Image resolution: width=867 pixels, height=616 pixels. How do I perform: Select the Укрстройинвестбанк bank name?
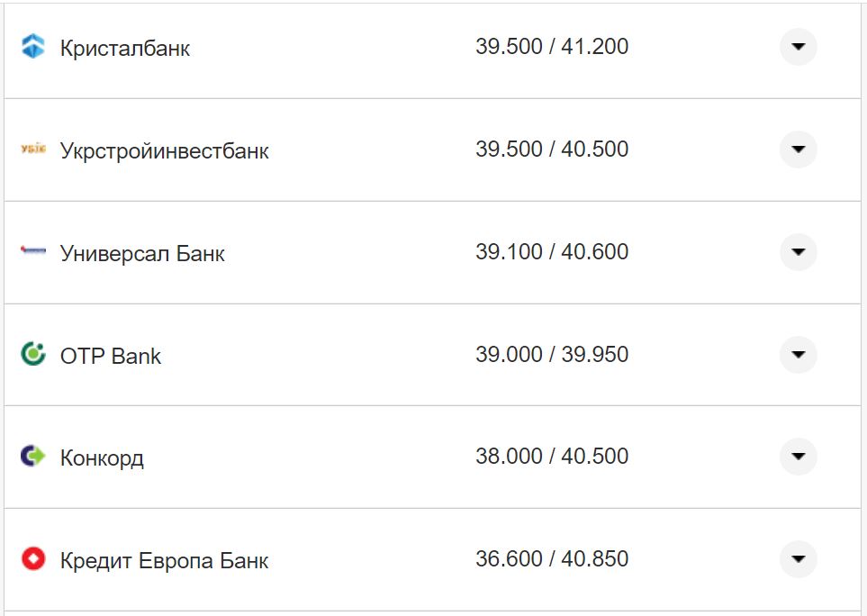tap(165, 150)
